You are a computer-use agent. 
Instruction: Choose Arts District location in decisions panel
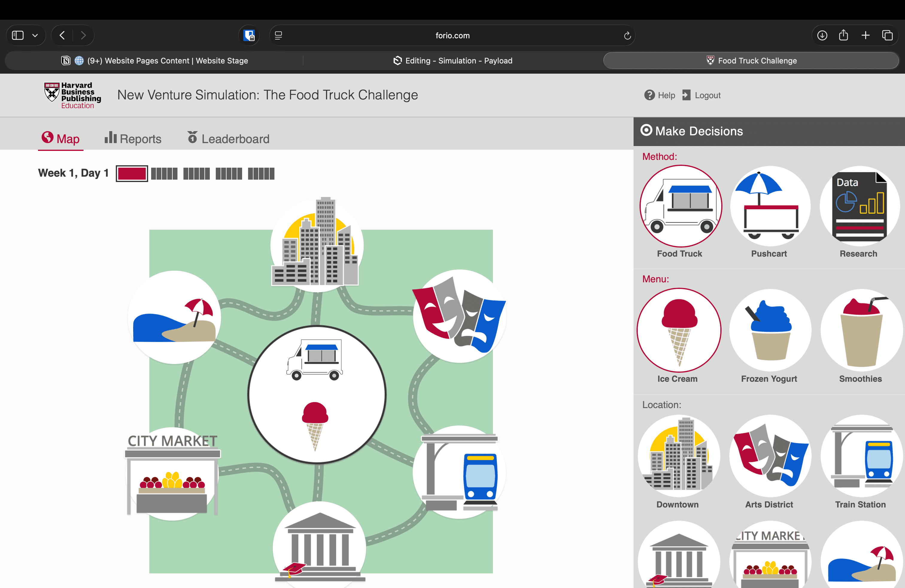click(x=770, y=456)
